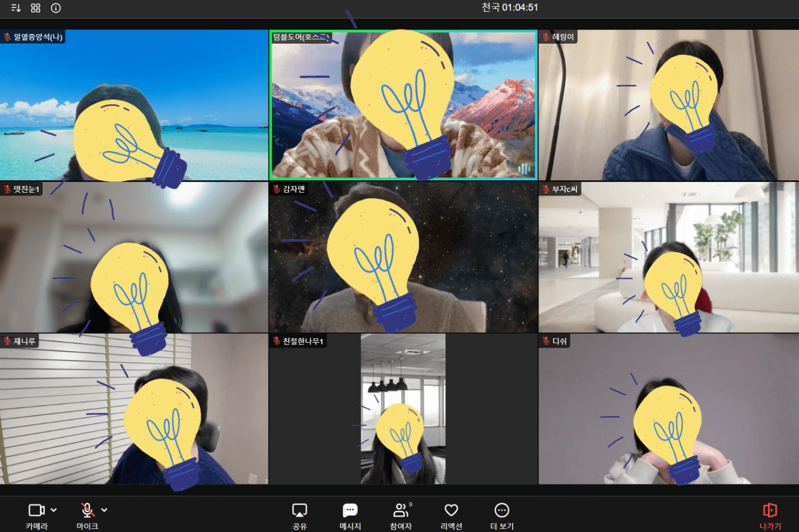Select host 덤블도어's mountain video tile
This screenshot has width=799, height=532.
coord(403,105)
